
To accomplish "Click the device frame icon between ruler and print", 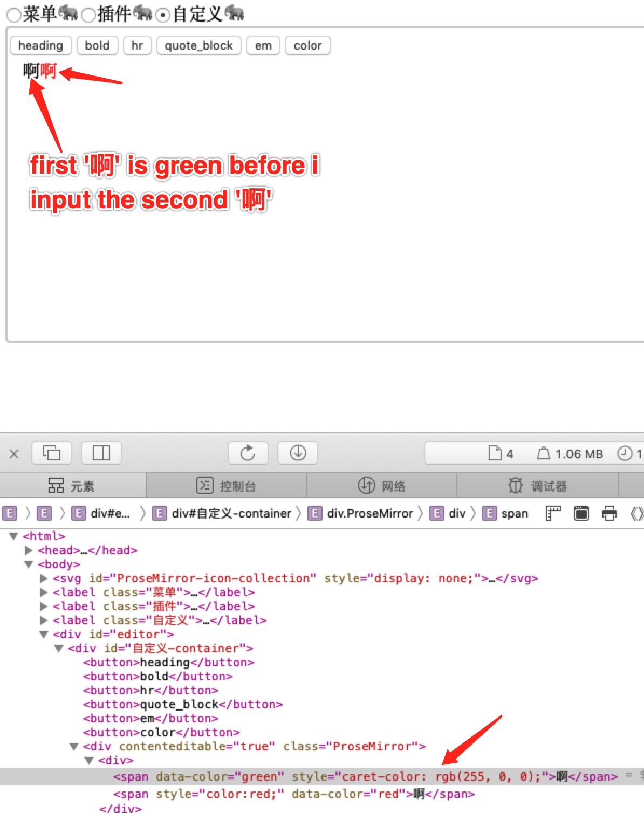I will tap(581, 513).
